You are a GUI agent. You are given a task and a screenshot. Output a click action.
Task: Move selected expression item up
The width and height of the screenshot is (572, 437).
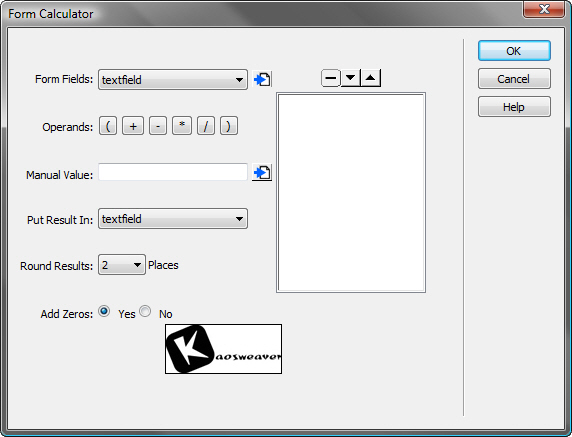[371, 78]
